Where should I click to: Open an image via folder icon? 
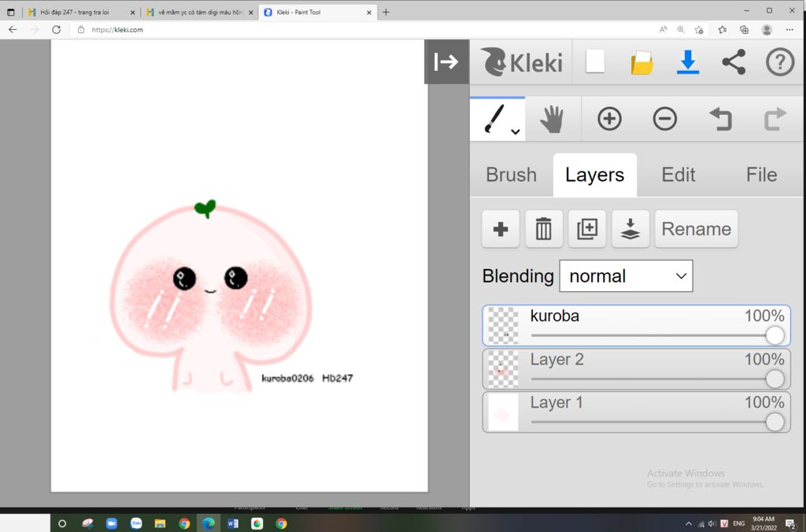coord(641,62)
